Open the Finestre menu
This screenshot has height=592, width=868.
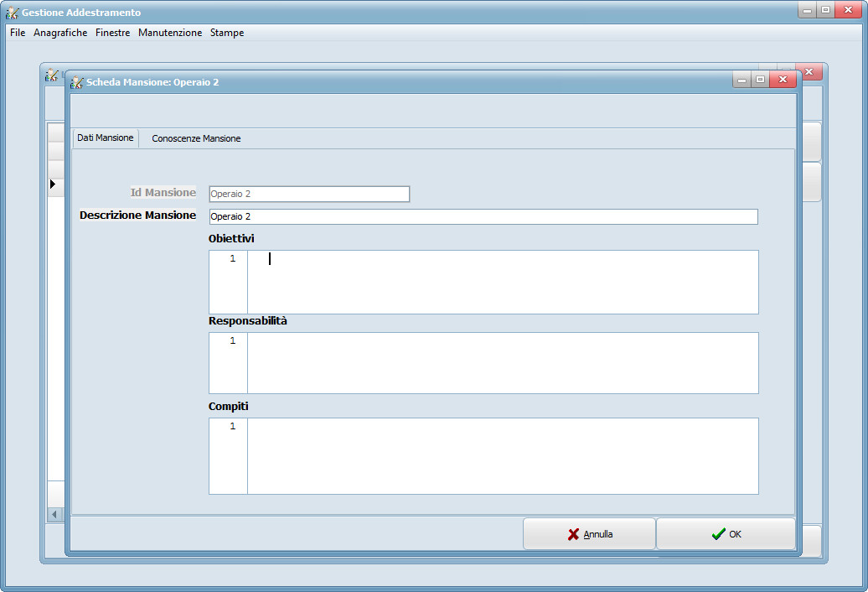(x=112, y=33)
